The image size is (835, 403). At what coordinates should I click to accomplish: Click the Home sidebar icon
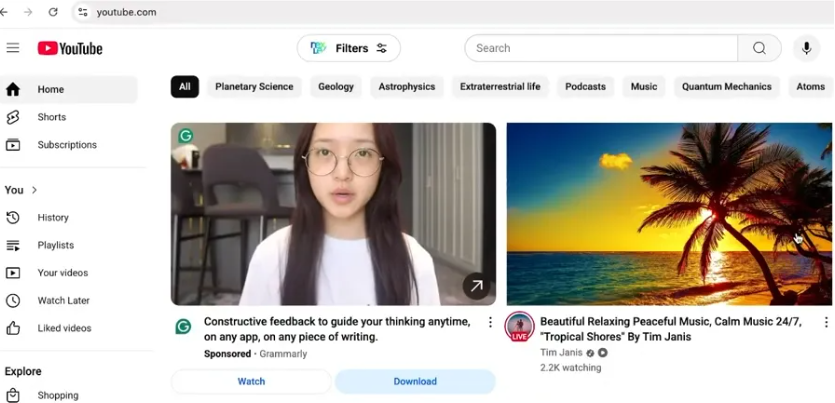(x=13, y=89)
